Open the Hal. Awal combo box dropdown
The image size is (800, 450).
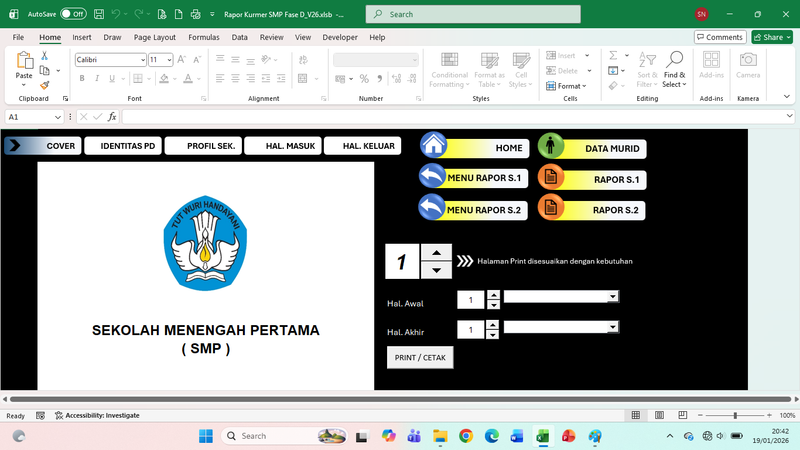(613, 297)
